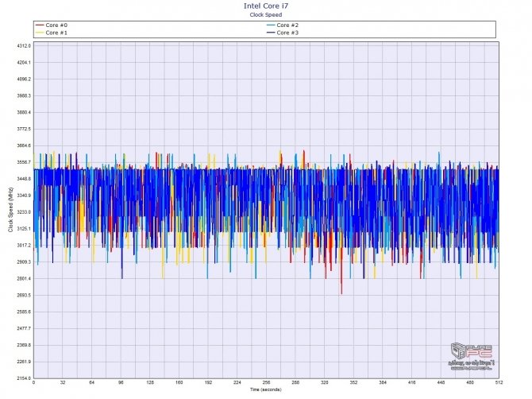The image size is (532, 399).
Task: Click the 512 x-axis tick label
Action: (499, 382)
